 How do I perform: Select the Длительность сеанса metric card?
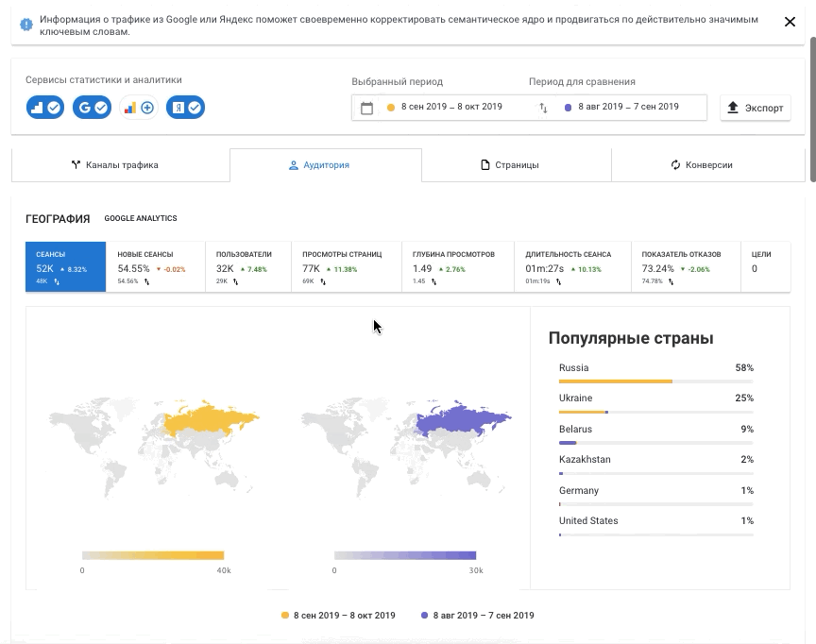(x=573, y=266)
